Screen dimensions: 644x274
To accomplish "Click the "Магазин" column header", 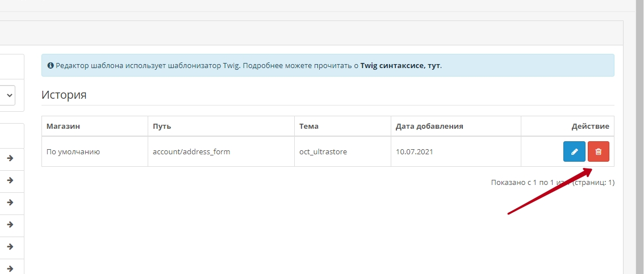I will coord(62,126).
